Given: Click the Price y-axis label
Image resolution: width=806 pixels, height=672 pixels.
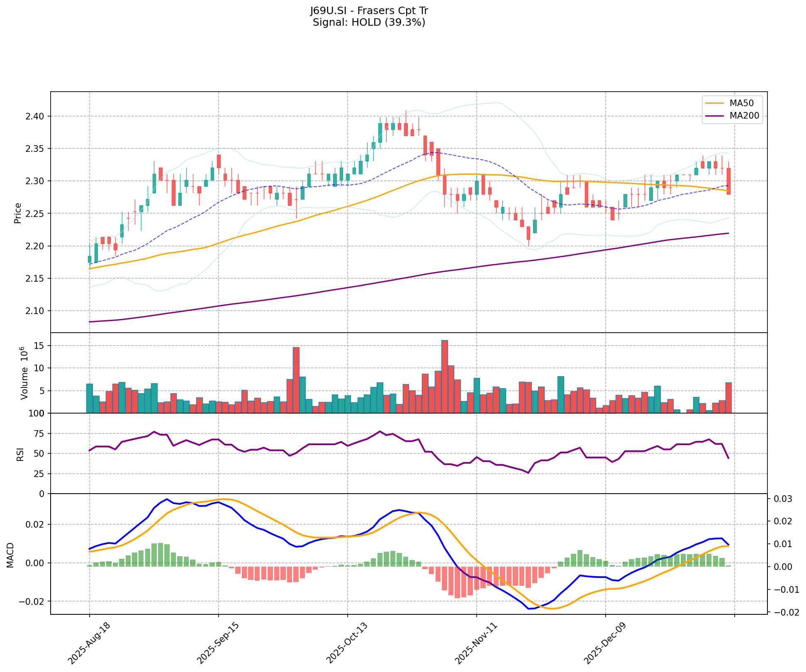Looking at the screenshot, I should coord(18,213).
